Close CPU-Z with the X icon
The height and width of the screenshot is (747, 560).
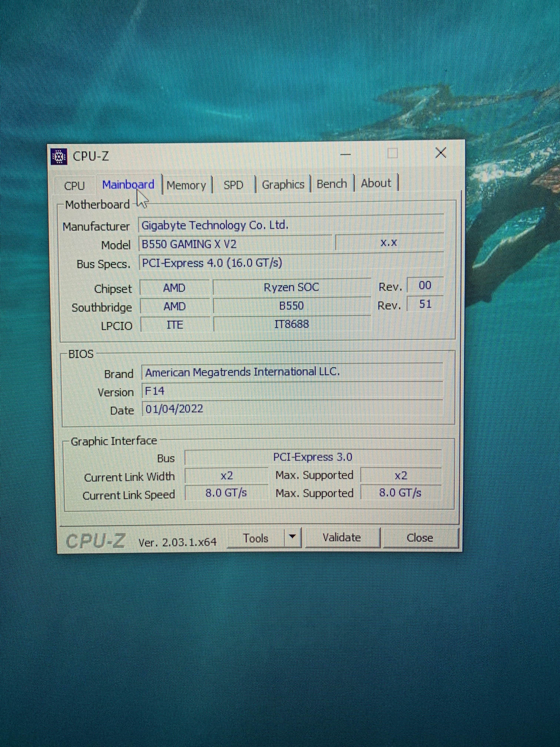point(441,153)
